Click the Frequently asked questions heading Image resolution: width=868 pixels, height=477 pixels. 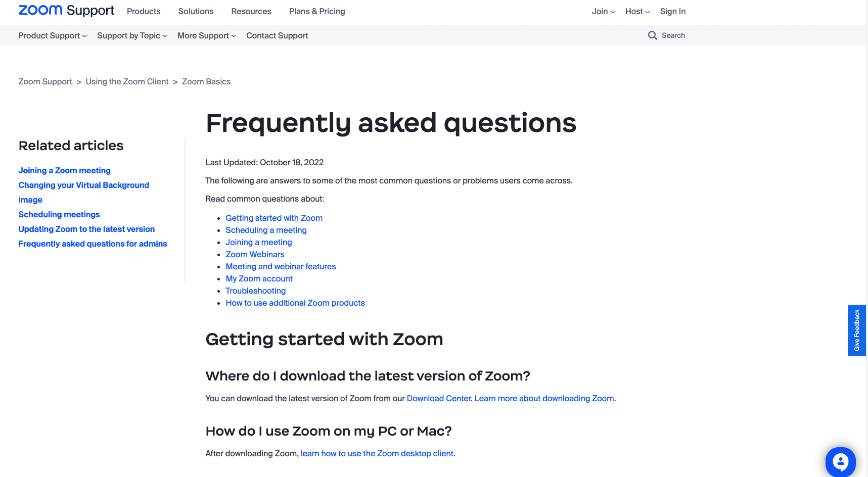[x=391, y=123]
